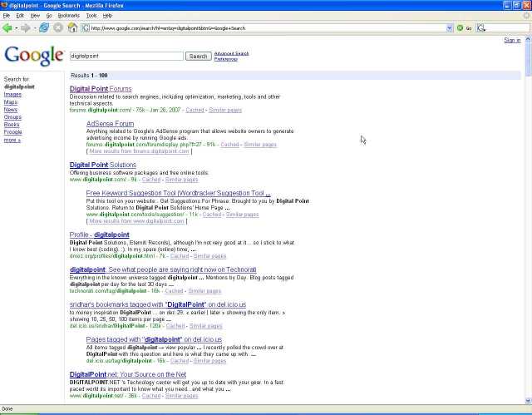The height and width of the screenshot is (415, 532).
Task: Click the scrollbar down arrow
Action: pyautogui.click(x=528, y=401)
